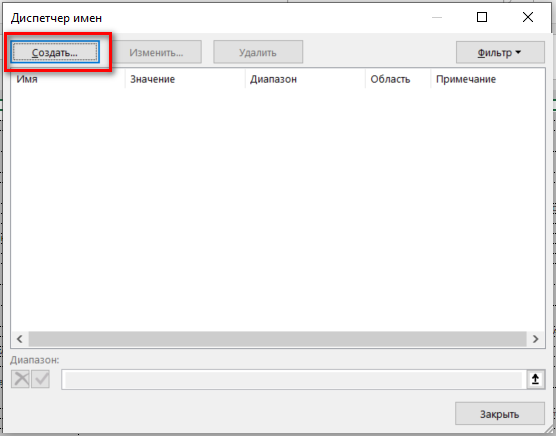556x436 pixels.
Task: Click the Диапазон column header
Action: coord(305,79)
